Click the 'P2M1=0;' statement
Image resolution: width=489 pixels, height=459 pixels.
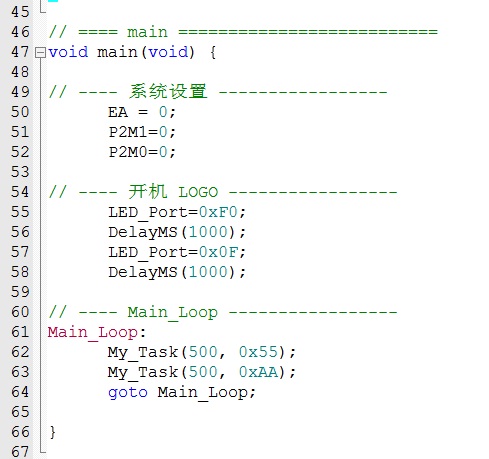click(x=142, y=132)
